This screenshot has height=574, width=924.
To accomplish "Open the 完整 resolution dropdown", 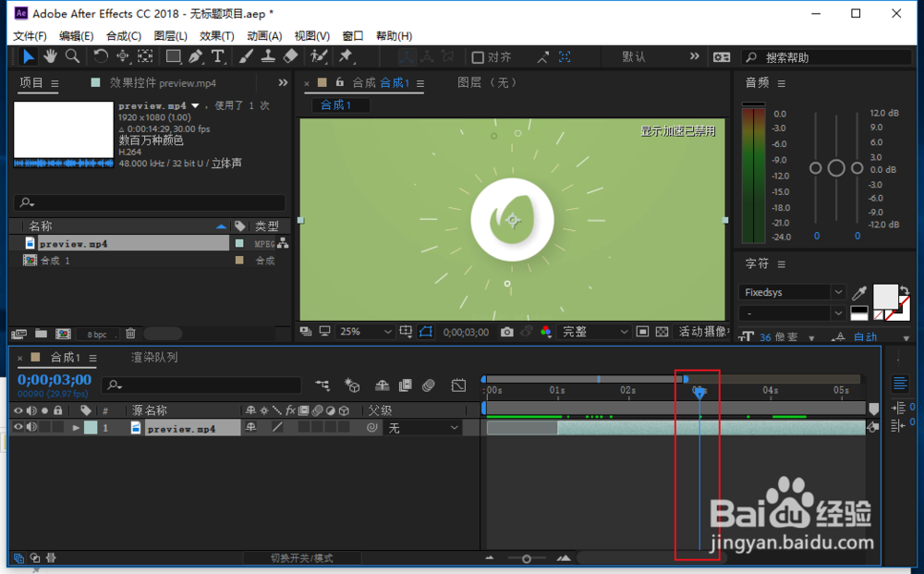I will point(594,332).
